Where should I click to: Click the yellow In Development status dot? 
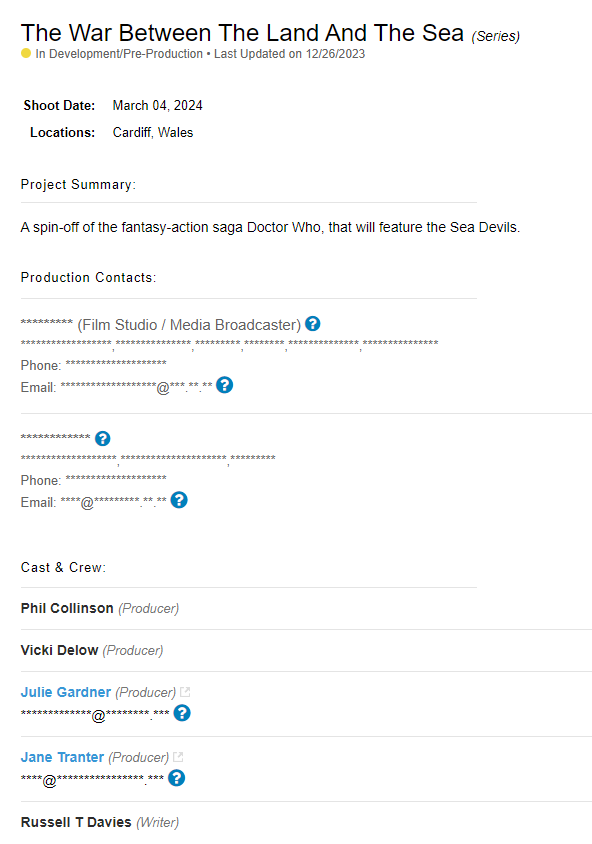coord(26,53)
